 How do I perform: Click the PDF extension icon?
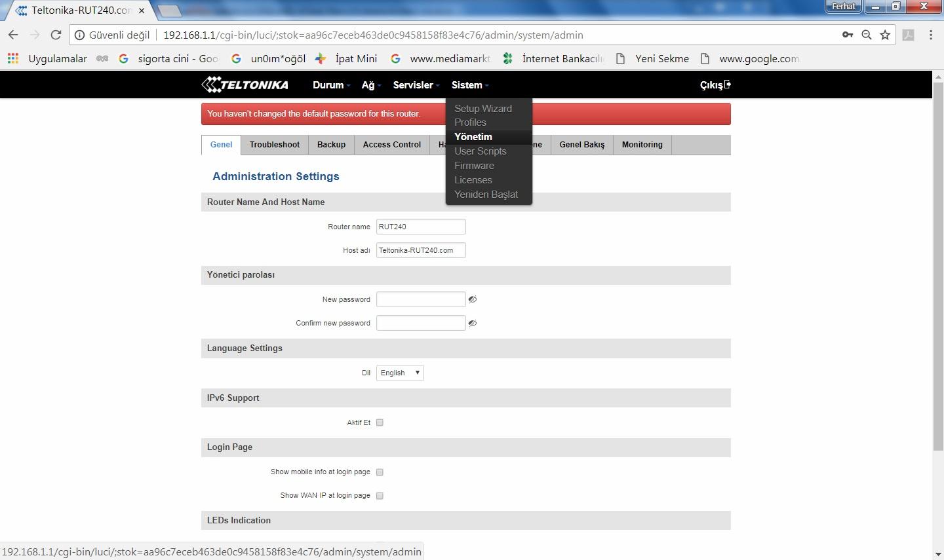[x=909, y=35]
